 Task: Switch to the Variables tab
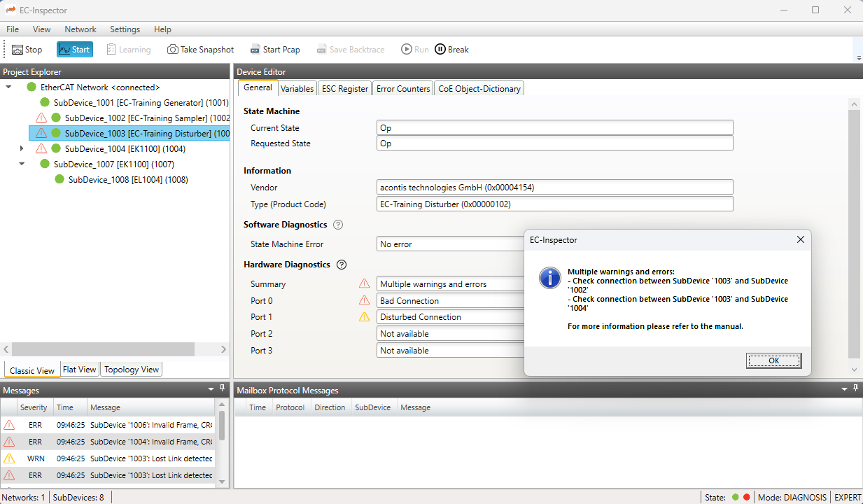click(297, 89)
